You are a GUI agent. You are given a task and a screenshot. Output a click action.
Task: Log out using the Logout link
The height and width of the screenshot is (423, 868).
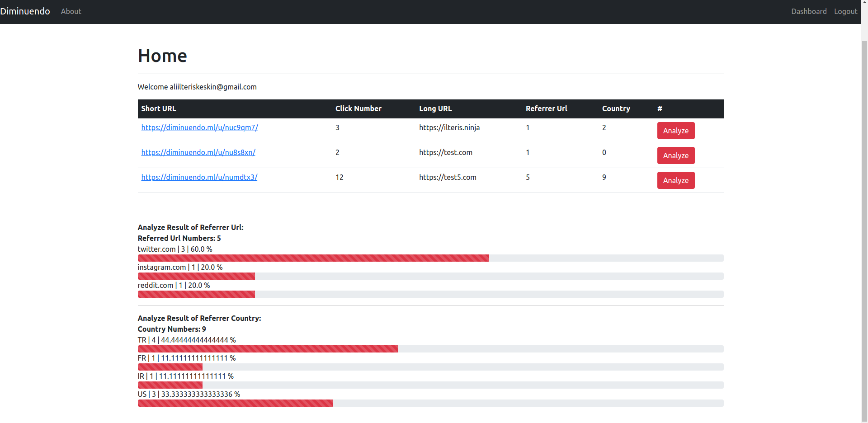pyautogui.click(x=845, y=11)
